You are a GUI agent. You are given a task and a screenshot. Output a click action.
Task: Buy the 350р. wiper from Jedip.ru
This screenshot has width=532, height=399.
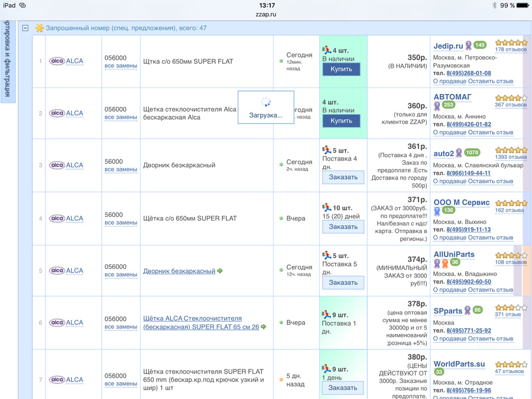click(x=341, y=69)
